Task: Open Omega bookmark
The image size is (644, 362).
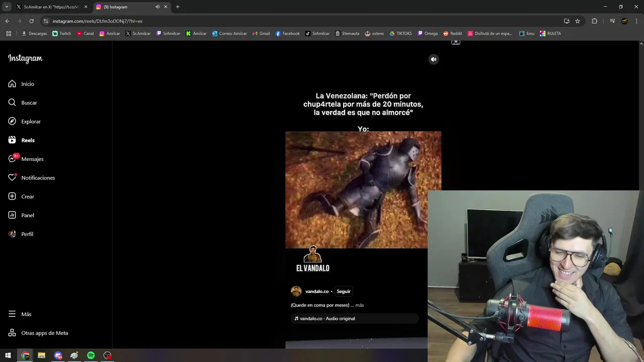Action: point(428,34)
